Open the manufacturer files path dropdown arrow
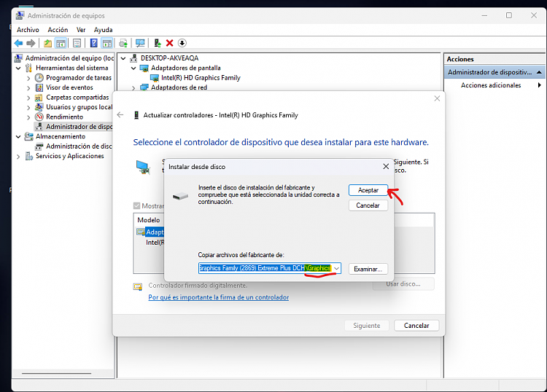547x392 pixels. click(336, 268)
